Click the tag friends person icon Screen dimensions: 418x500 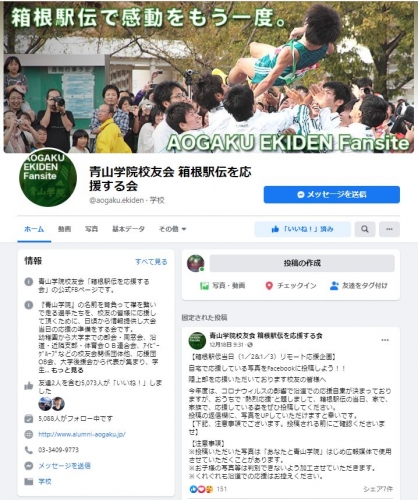click(334, 286)
